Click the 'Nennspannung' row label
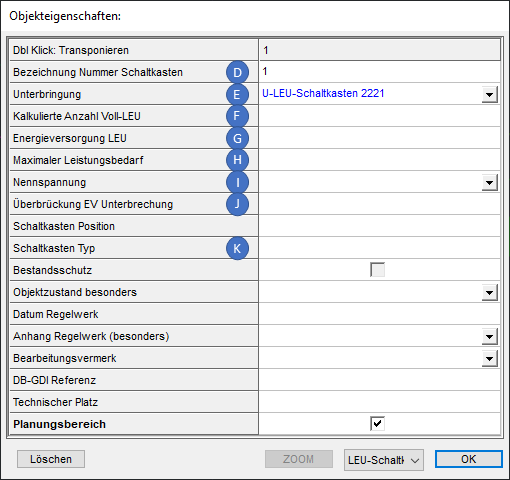Image resolution: width=510 pixels, height=480 pixels. click(49, 182)
